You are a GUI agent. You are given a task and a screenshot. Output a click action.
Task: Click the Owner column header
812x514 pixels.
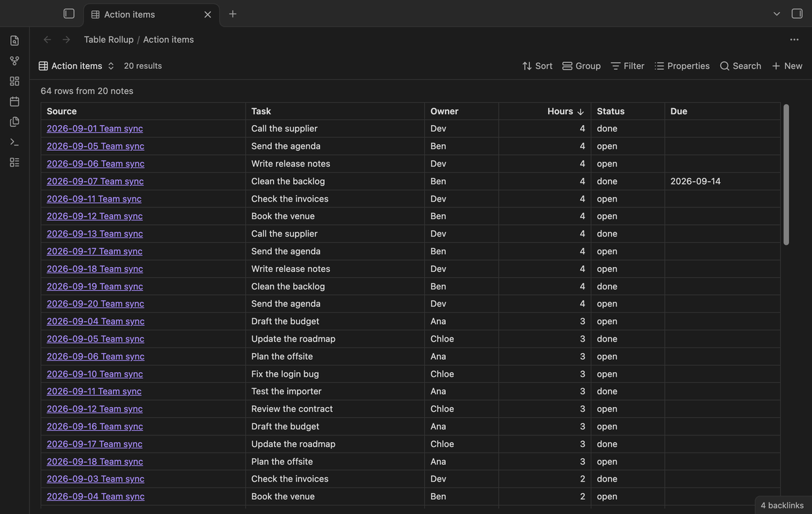pos(461,111)
